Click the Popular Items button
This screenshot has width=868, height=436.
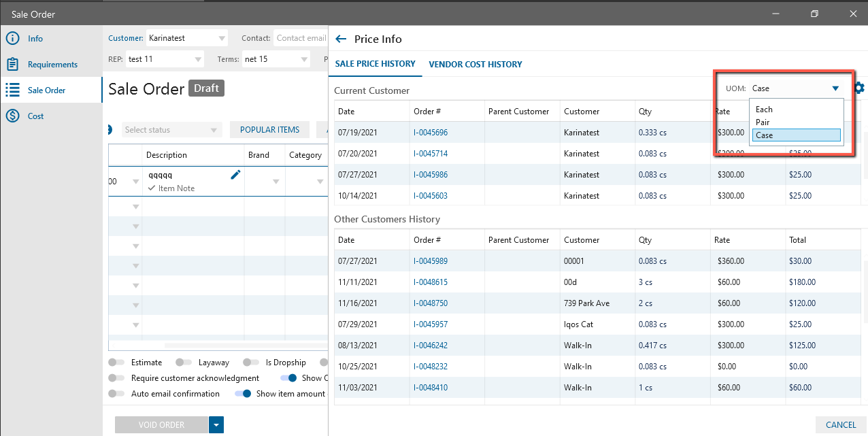tap(269, 130)
